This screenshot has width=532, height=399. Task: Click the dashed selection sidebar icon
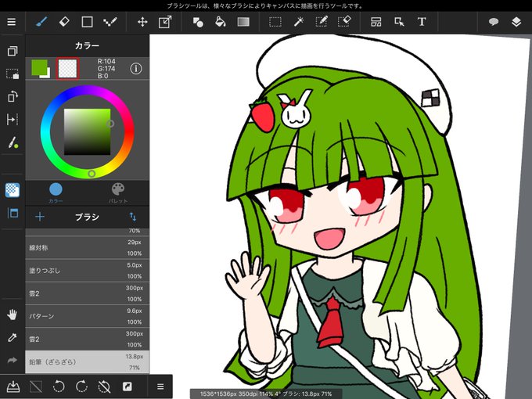(13, 74)
